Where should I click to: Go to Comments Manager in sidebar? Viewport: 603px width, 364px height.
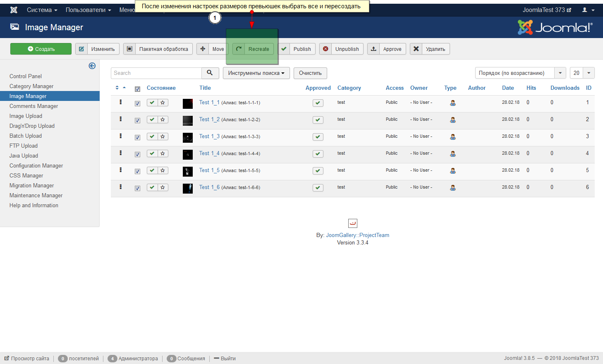[x=34, y=106]
